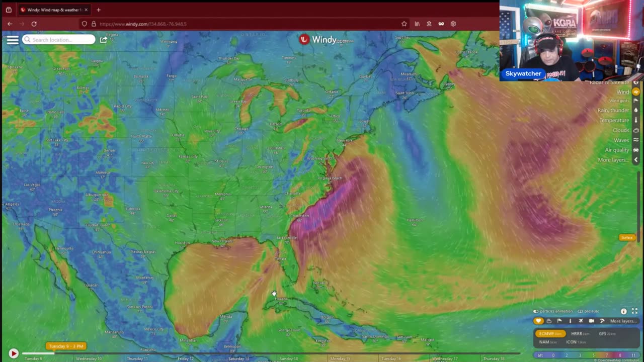This screenshot has width=644, height=362.
Task: Focus the Search location field
Action: coord(58,40)
